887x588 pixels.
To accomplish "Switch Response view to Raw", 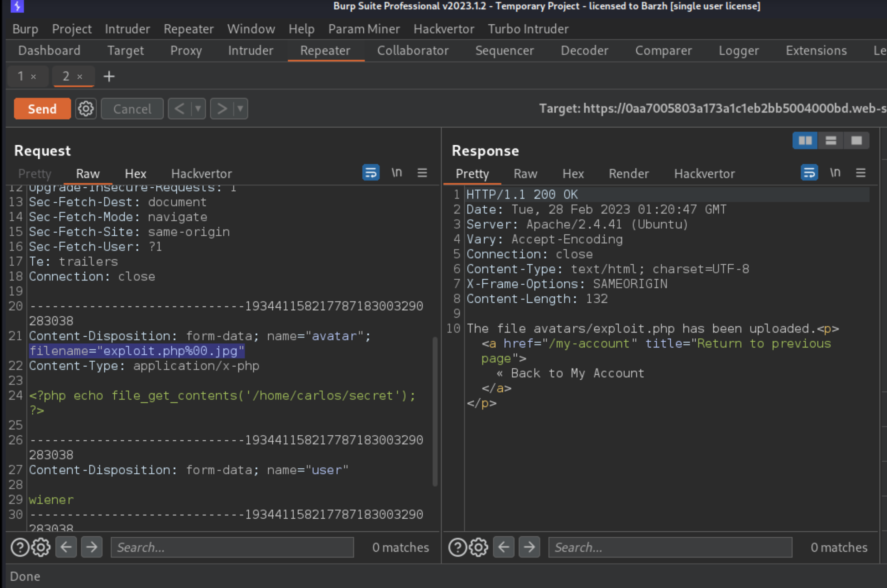I will 525,174.
